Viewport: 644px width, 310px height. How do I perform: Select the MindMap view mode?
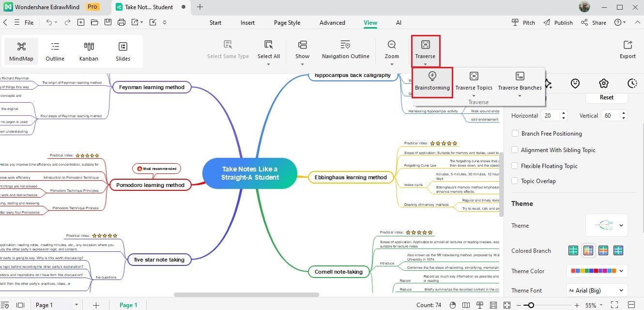pyautogui.click(x=21, y=52)
